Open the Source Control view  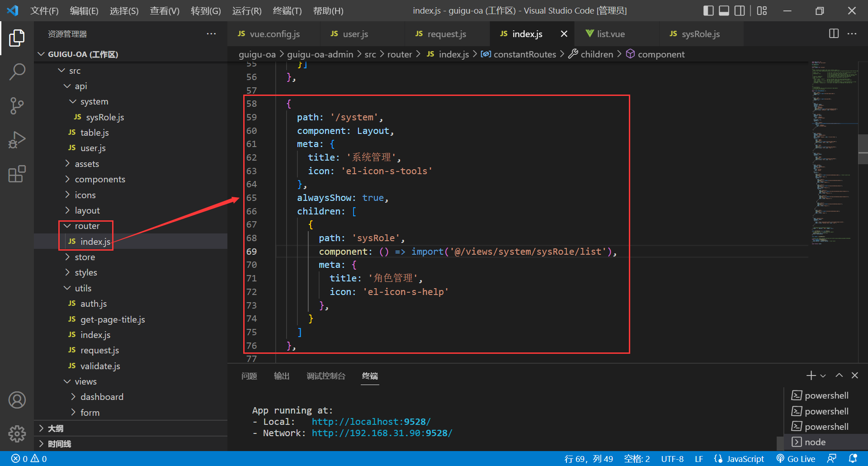point(17,106)
